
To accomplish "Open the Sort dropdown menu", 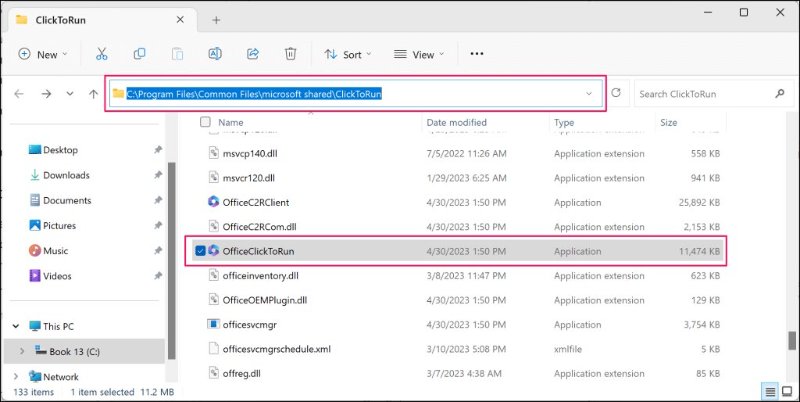I will tap(348, 54).
